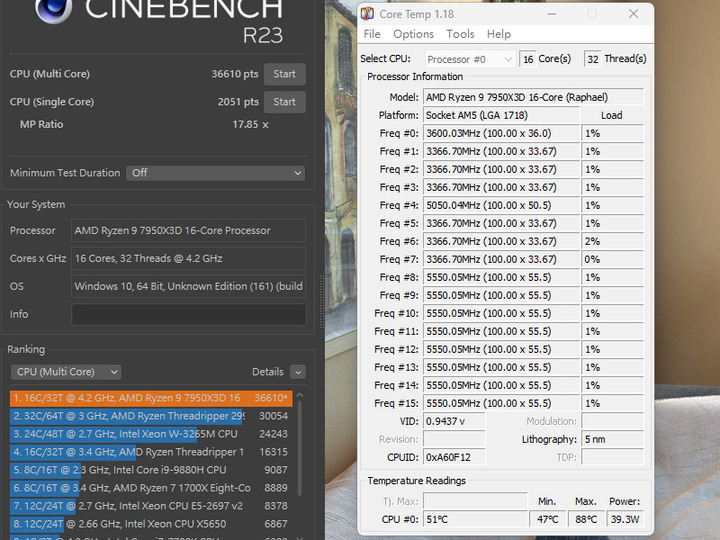Select ranking entry 32C/64T Ryzen Threadripper
720x540 pixels.
tap(151, 416)
